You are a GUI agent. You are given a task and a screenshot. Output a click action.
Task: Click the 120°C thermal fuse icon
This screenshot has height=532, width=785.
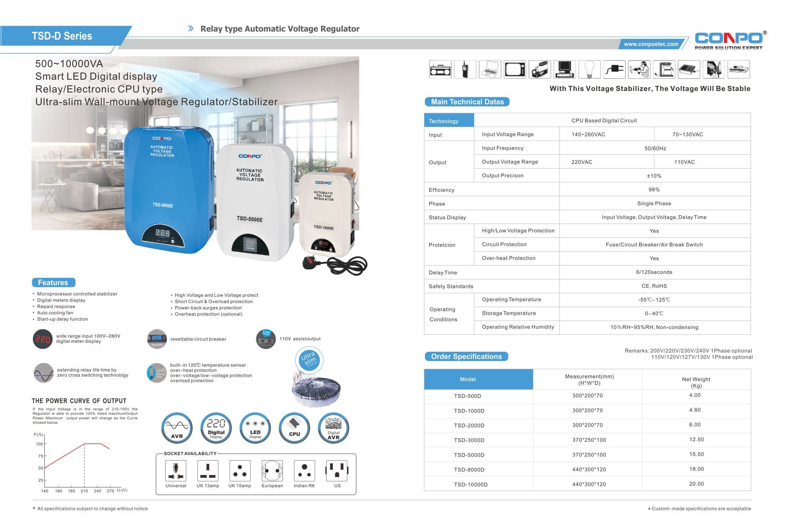click(x=157, y=373)
